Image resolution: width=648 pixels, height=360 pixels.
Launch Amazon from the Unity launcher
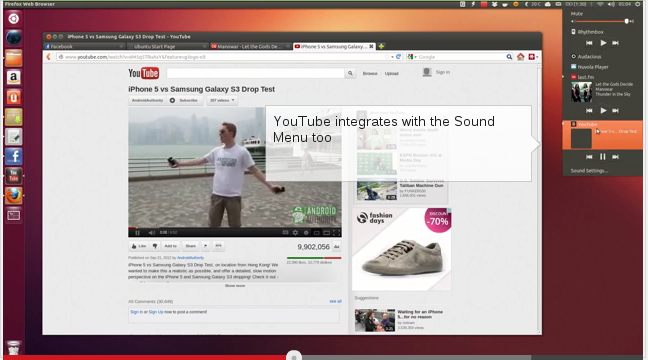tap(13, 78)
